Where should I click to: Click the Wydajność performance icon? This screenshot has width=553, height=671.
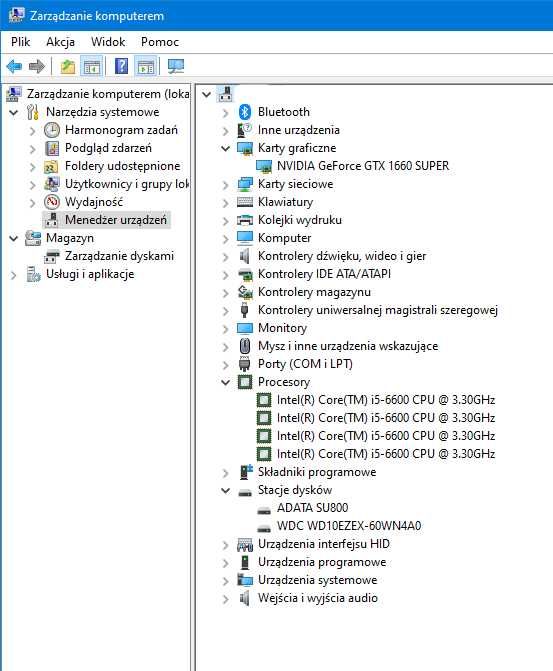52,202
